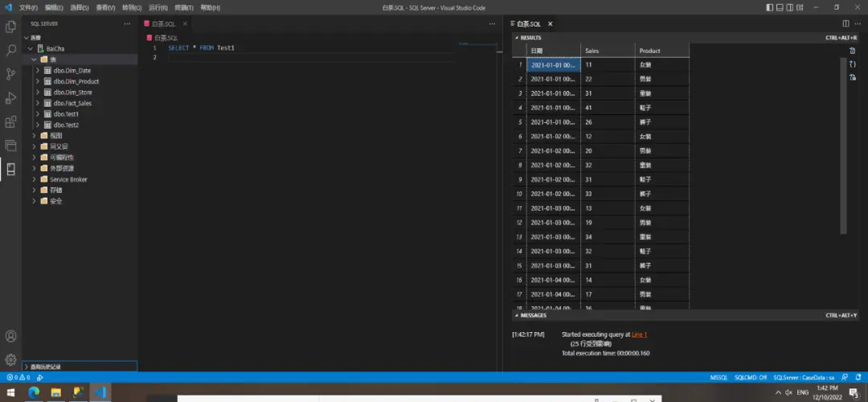
Task: Click the 日期 column header
Action: tap(553, 51)
